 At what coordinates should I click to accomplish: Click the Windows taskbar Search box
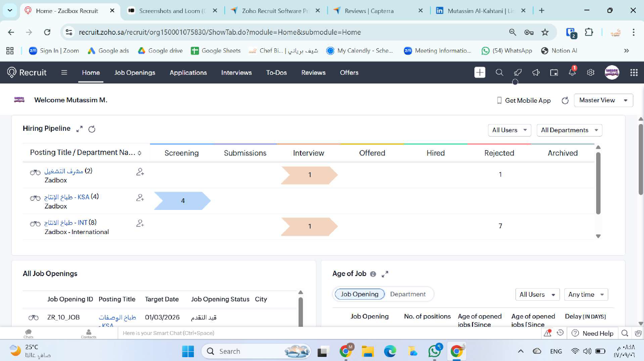coord(256,351)
